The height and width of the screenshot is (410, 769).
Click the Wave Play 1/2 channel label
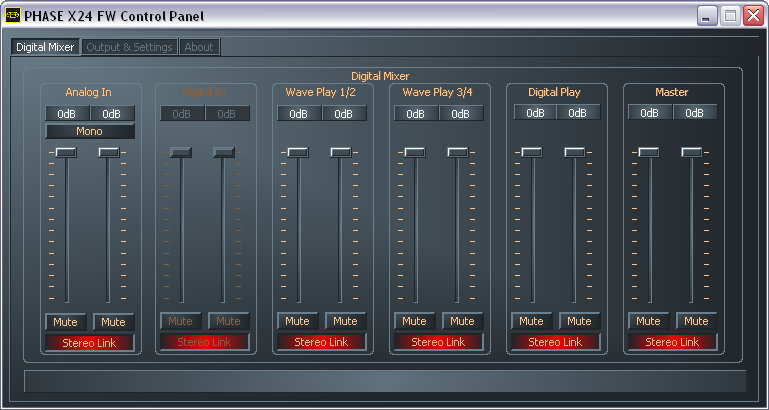click(x=321, y=92)
